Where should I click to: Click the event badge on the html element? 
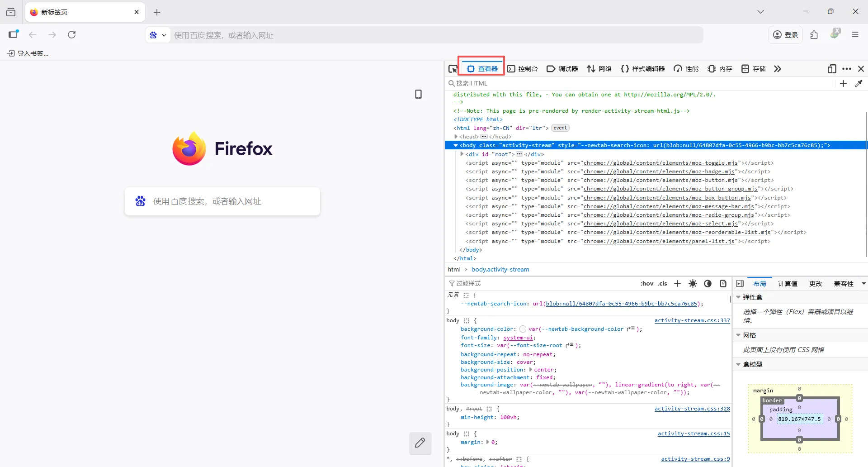click(x=560, y=128)
